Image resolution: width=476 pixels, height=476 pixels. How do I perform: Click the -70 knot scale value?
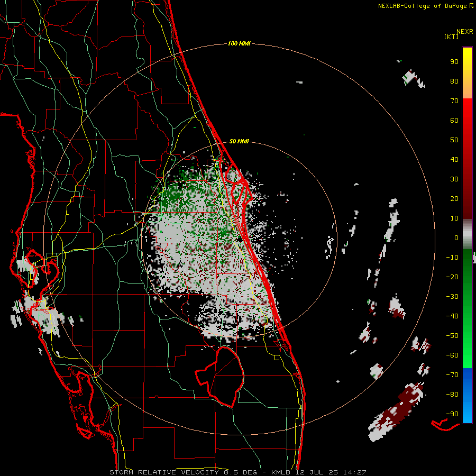point(452,375)
